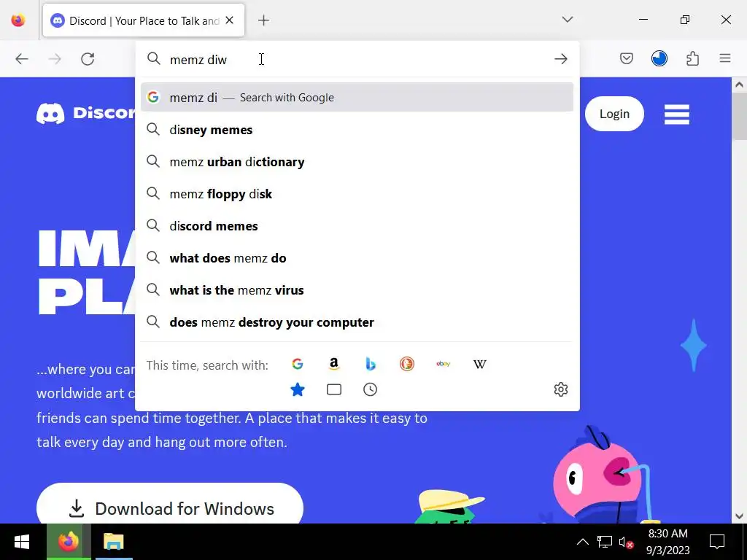Click the page scrollbar up arrow

pyautogui.click(x=739, y=85)
